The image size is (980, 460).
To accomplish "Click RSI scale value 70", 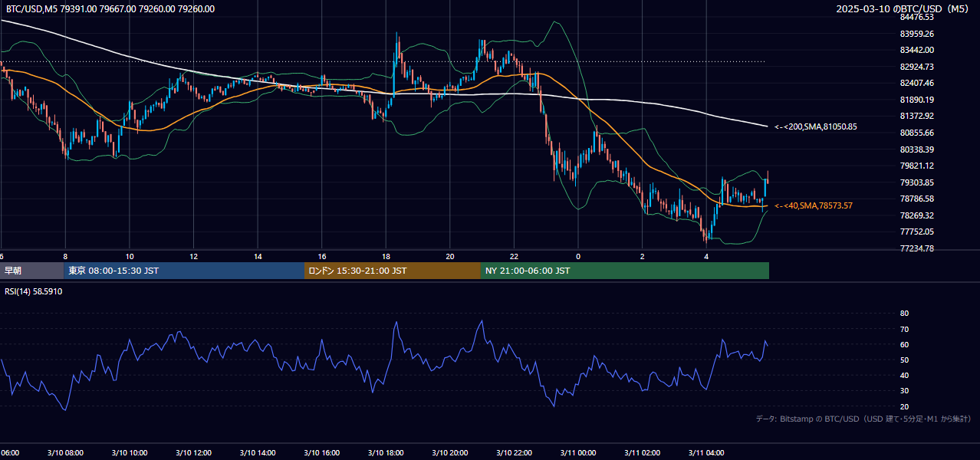I will click(904, 329).
